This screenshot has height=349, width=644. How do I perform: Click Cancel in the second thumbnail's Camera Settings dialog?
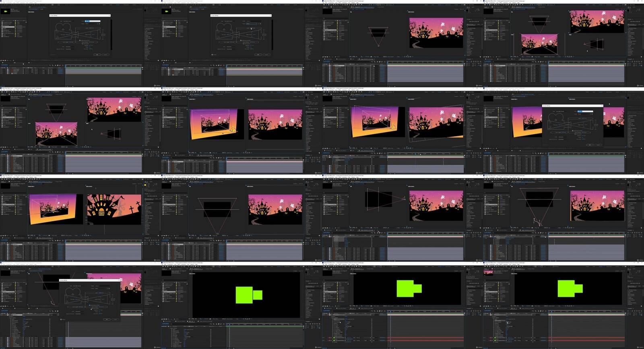(266, 54)
